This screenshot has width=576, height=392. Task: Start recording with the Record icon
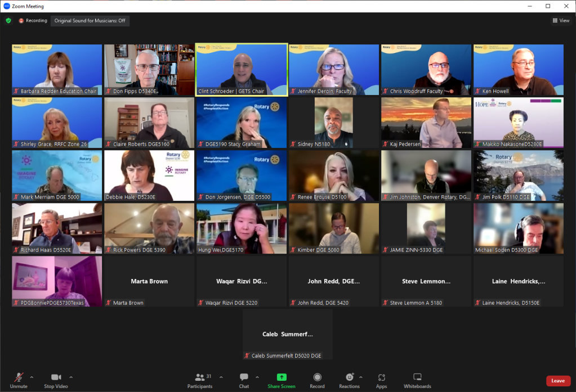pyautogui.click(x=317, y=377)
